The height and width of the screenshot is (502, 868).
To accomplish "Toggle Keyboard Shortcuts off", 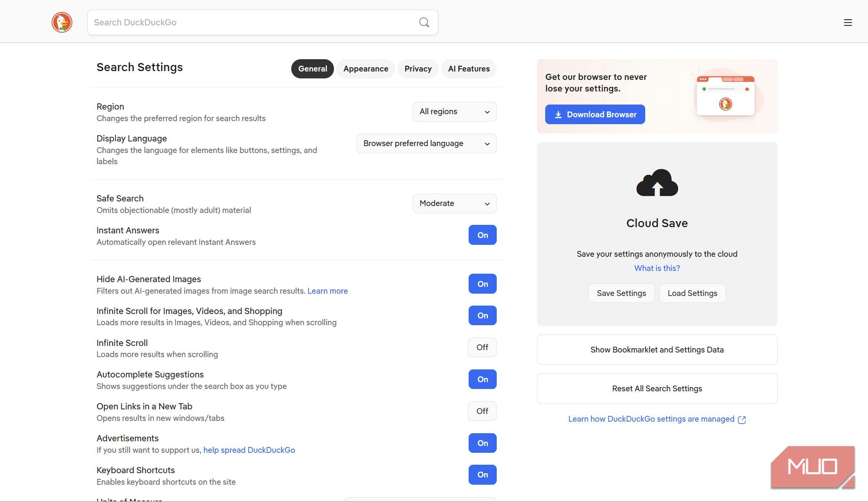I will [x=482, y=475].
